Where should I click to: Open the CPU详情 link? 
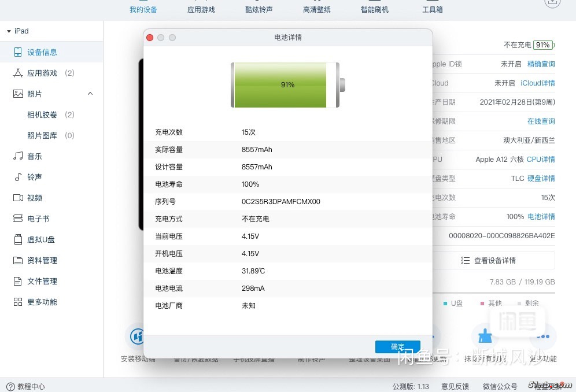click(x=541, y=159)
